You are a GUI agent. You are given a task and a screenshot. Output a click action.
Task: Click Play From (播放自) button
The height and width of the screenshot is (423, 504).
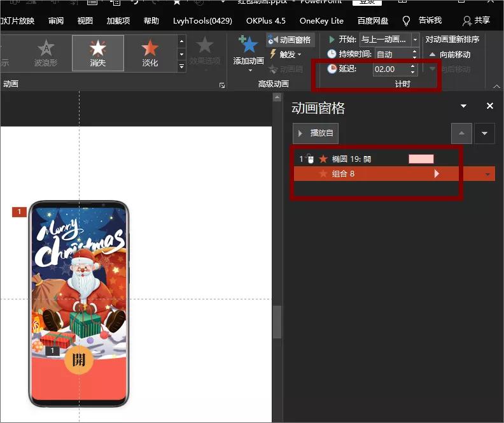(316, 133)
